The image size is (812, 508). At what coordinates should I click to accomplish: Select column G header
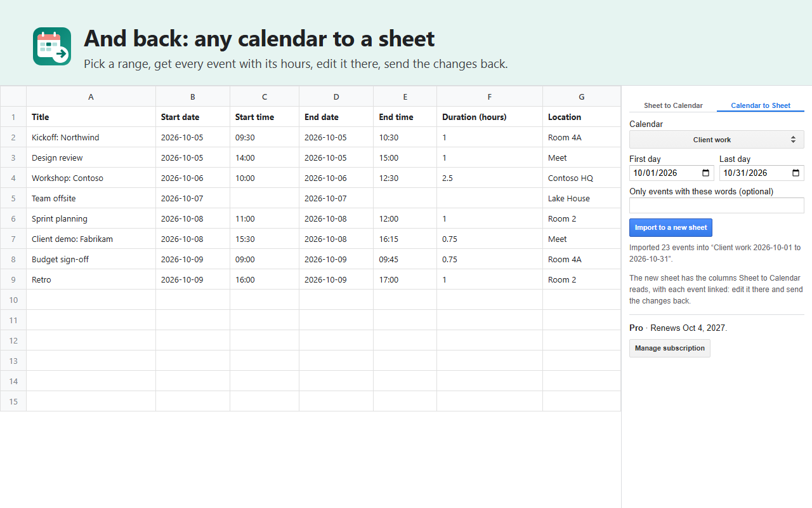[582, 97]
